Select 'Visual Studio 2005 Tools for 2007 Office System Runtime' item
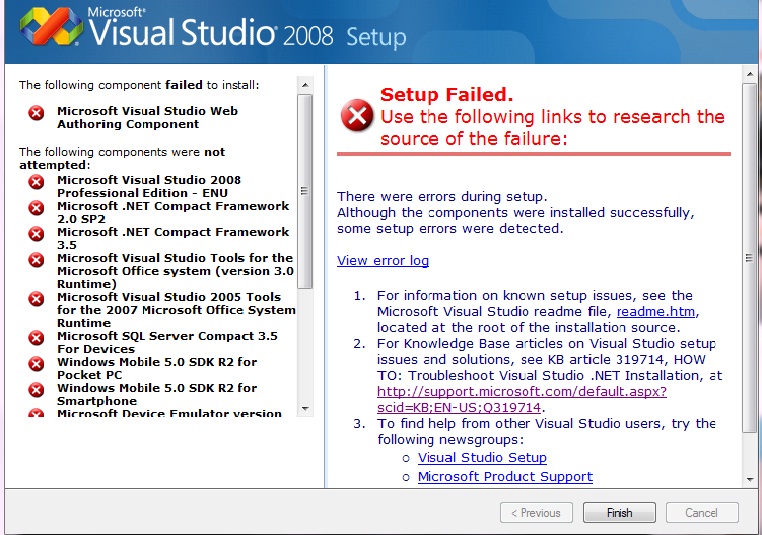 [176, 310]
